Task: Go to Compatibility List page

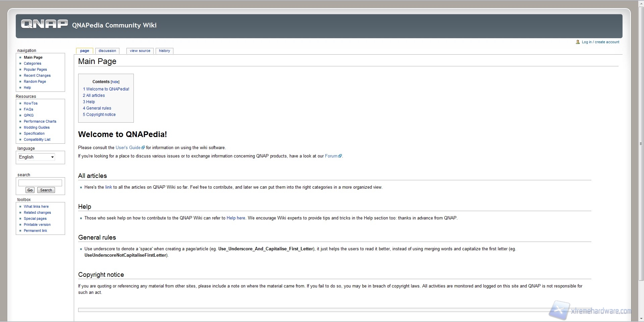Action: point(37,140)
